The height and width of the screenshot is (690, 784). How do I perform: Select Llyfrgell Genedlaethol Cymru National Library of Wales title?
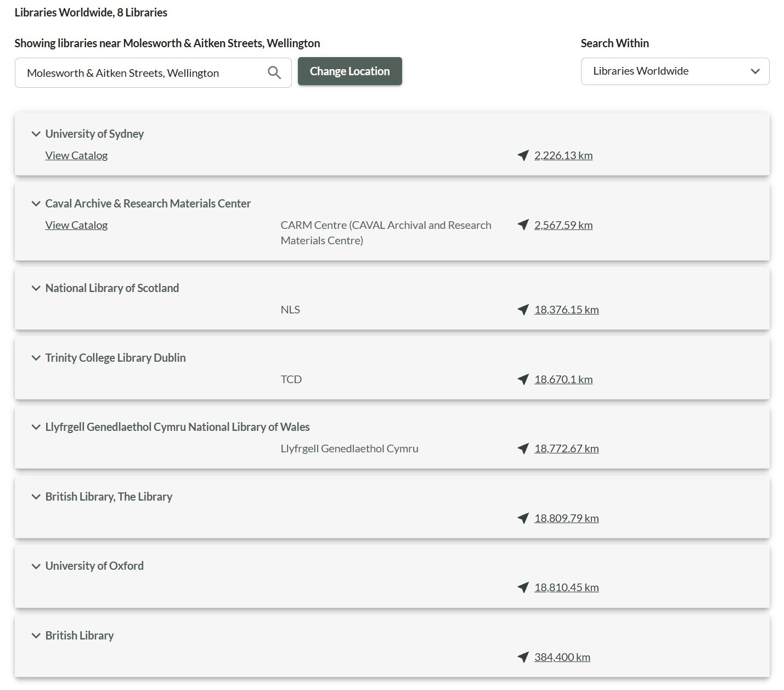coord(177,427)
